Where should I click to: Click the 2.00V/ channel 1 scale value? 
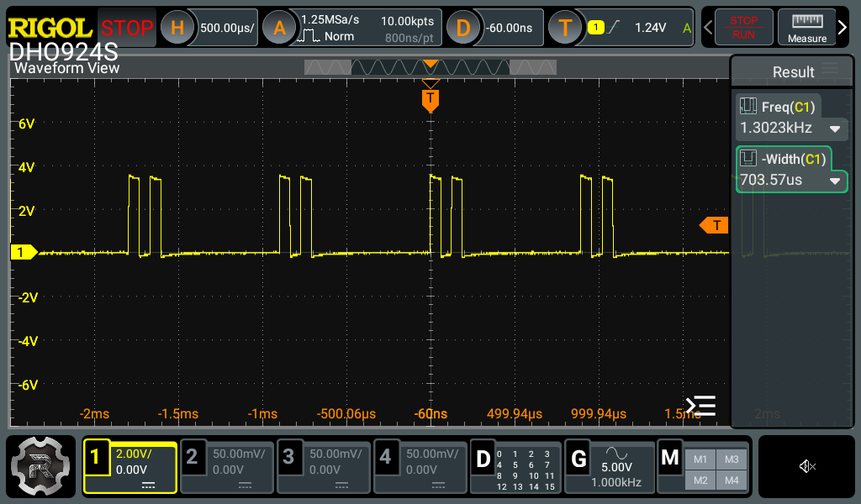[134, 454]
